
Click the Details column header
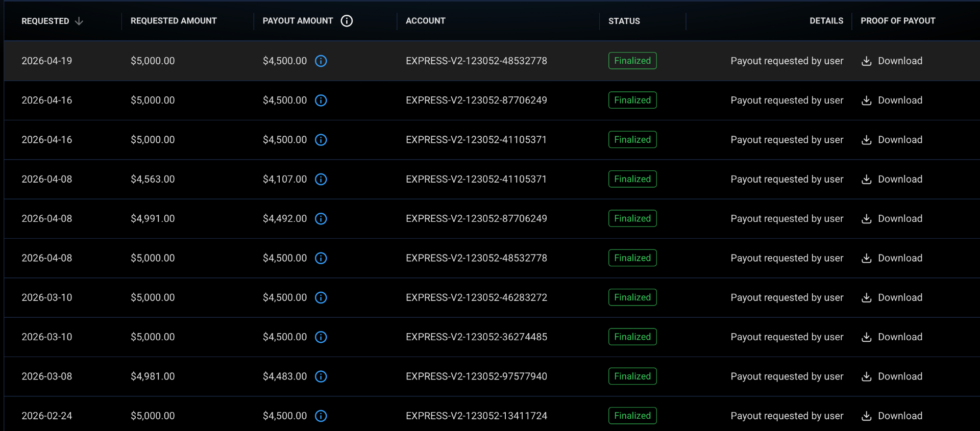tap(826, 21)
